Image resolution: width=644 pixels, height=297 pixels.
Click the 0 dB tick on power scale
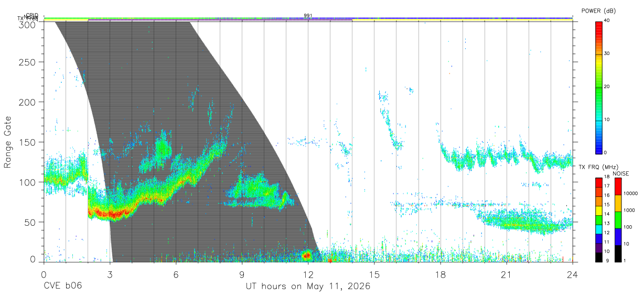click(605, 152)
